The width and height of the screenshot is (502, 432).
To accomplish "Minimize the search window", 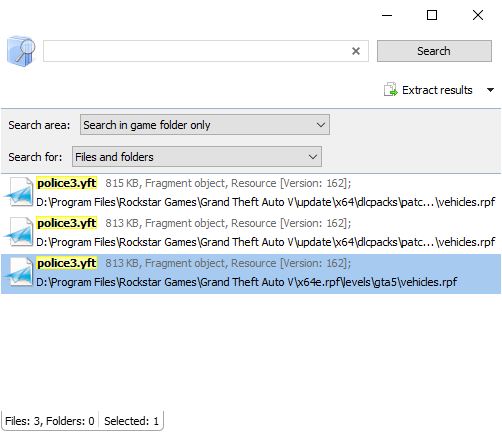I will pyautogui.click(x=387, y=15).
